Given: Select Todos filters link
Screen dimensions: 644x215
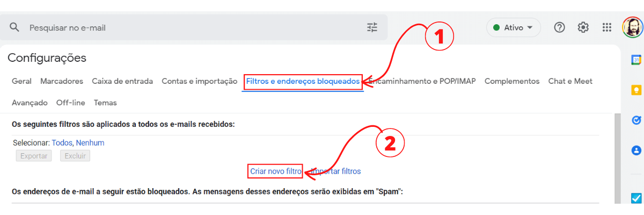Looking at the screenshot, I should (x=62, y=143).
